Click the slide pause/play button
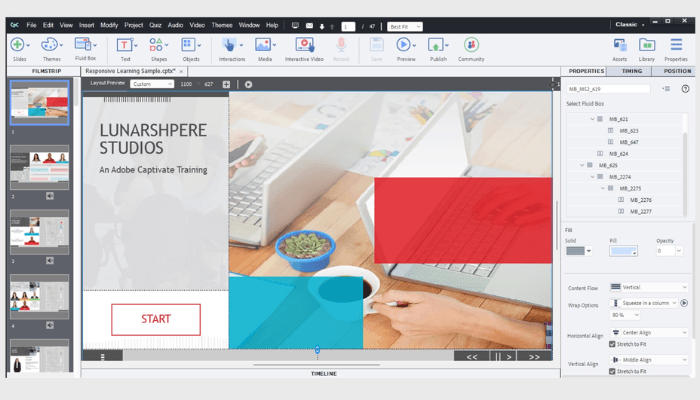Image resolution: width=700 pixels, height=400 pixels. coord(503,357)
